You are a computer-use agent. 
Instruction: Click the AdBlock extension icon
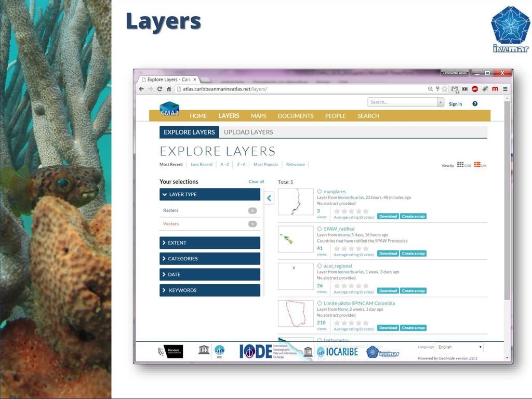pyautogui.click(x=475, y=89)
